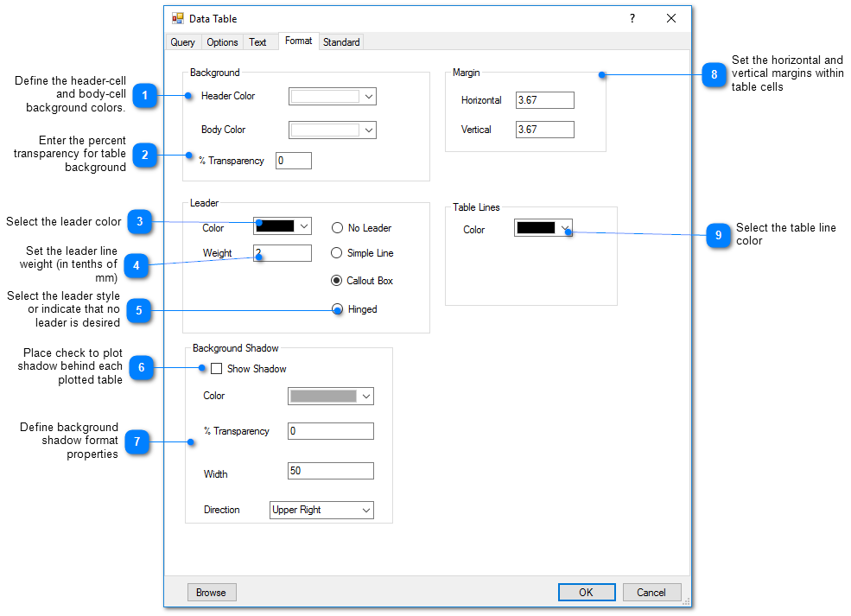Viewport: 851px width, 616px height.
Task: Click the Horizontal margin input field
Action: pyautogui.click(x=544, y=99)
